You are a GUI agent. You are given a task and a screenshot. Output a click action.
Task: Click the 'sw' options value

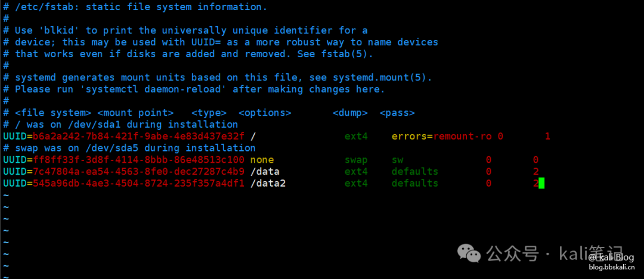[397, 160]
